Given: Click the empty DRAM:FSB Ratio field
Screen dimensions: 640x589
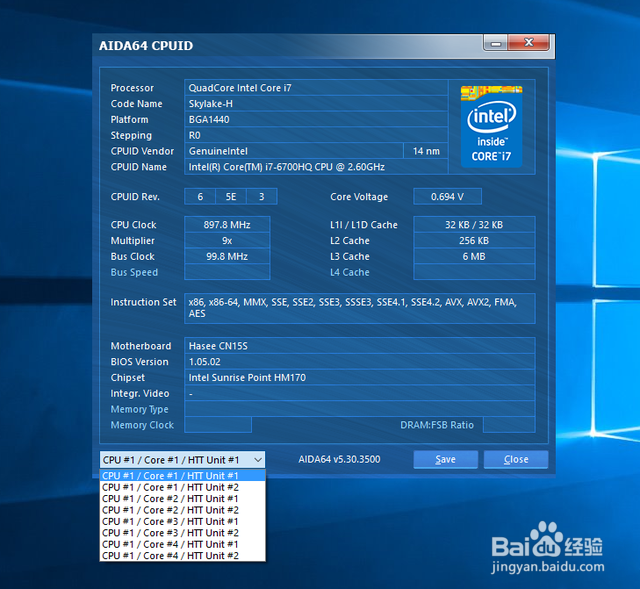Looking at the screenshot, I should (509, 425).
